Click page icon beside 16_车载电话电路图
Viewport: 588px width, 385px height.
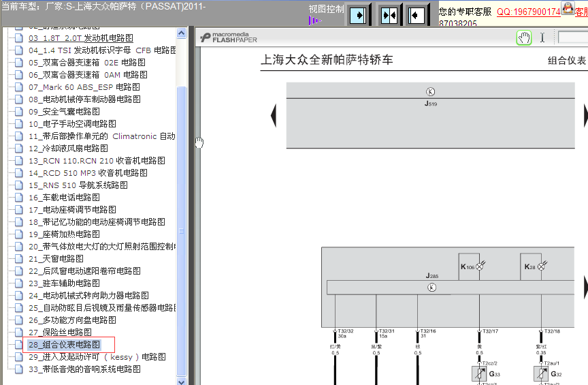tap(19, 198)
